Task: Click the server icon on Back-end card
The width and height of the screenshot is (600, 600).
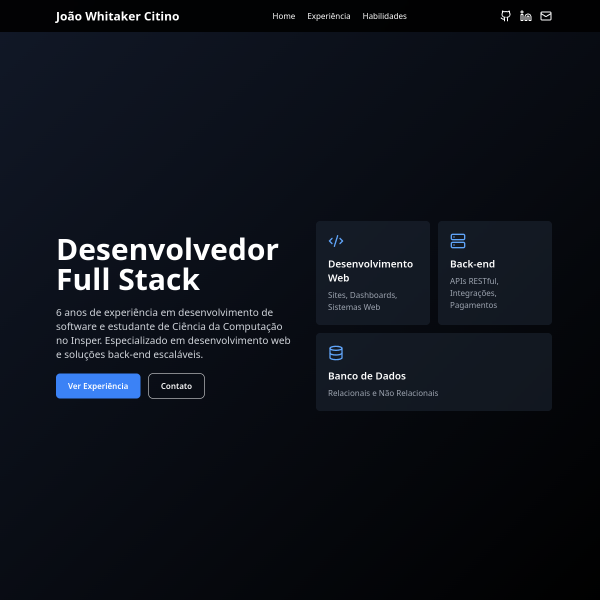Action: point(458,241)
